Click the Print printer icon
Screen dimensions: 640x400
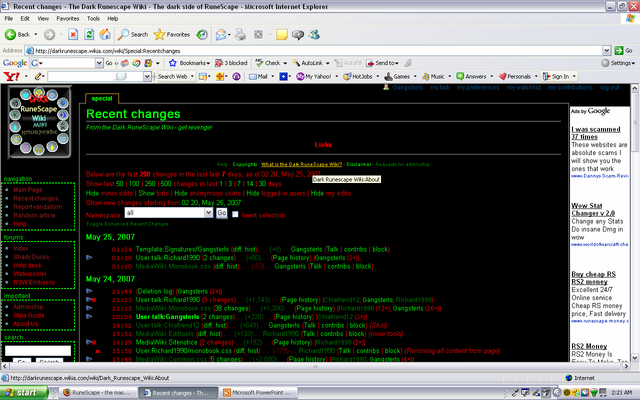[241, 35]
